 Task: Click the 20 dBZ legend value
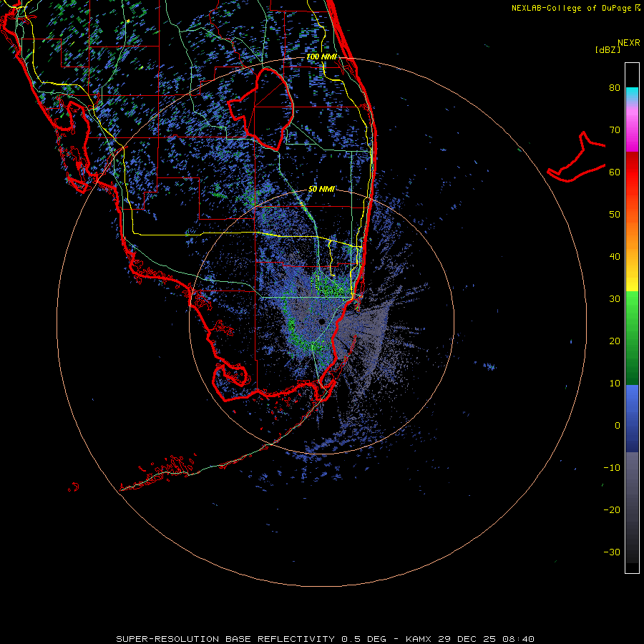click(x=615, y=341)
